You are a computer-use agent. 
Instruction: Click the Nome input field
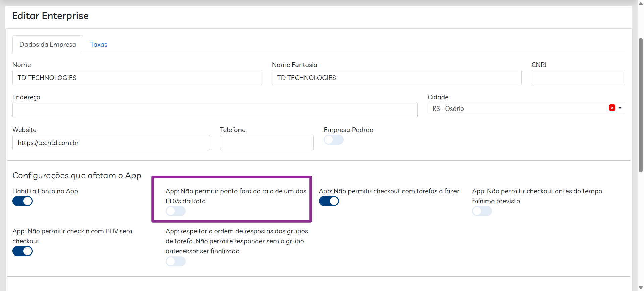tap(137, 78)
